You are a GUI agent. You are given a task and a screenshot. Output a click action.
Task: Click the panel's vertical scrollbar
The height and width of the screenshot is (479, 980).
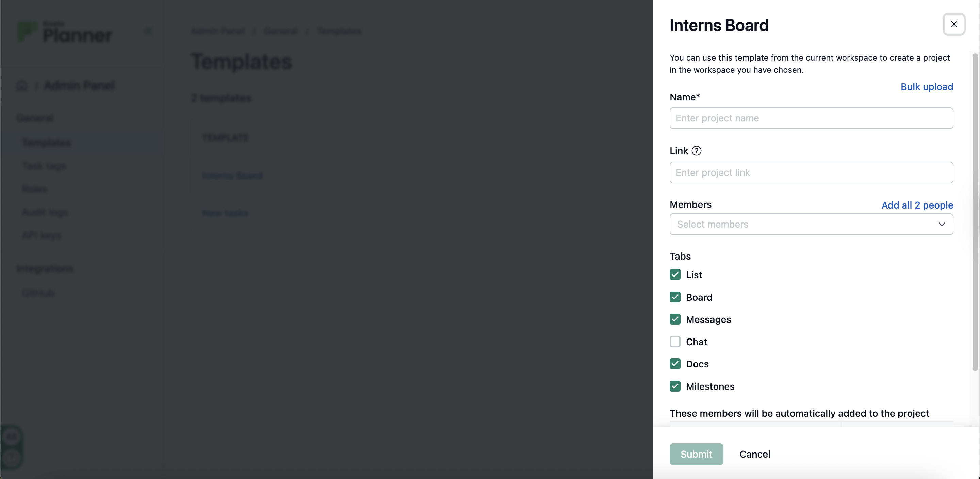point(975,212)
